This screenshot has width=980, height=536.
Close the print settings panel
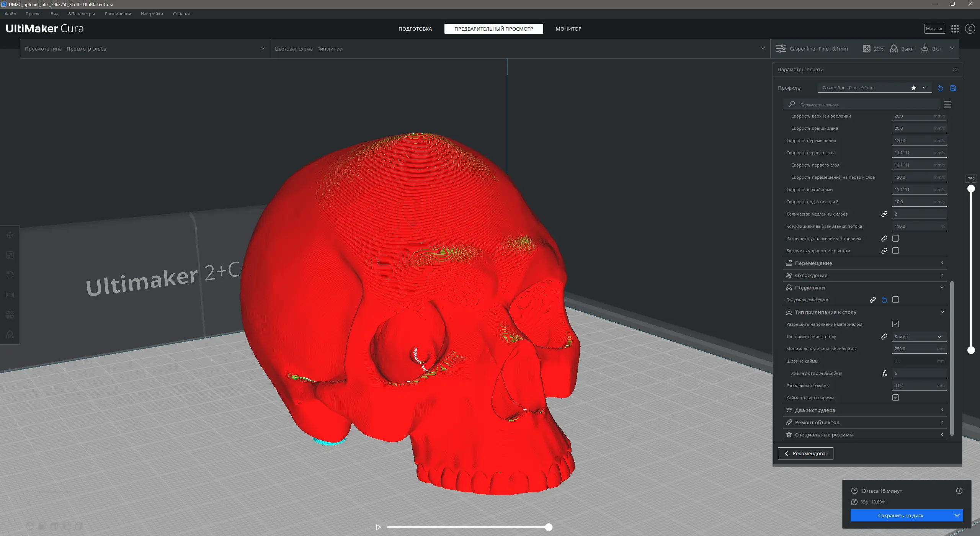tap(955, 69)
